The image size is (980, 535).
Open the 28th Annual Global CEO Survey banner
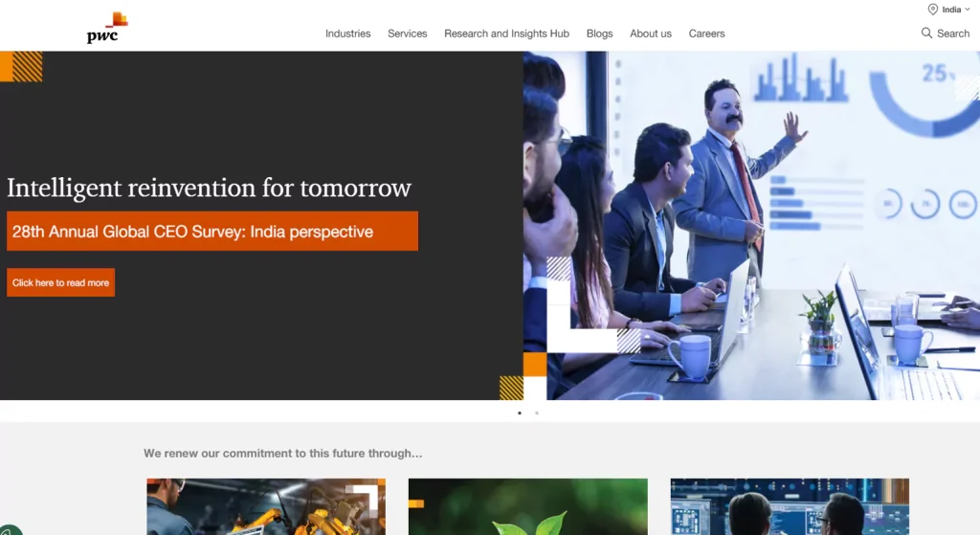(x=212, y=232)
